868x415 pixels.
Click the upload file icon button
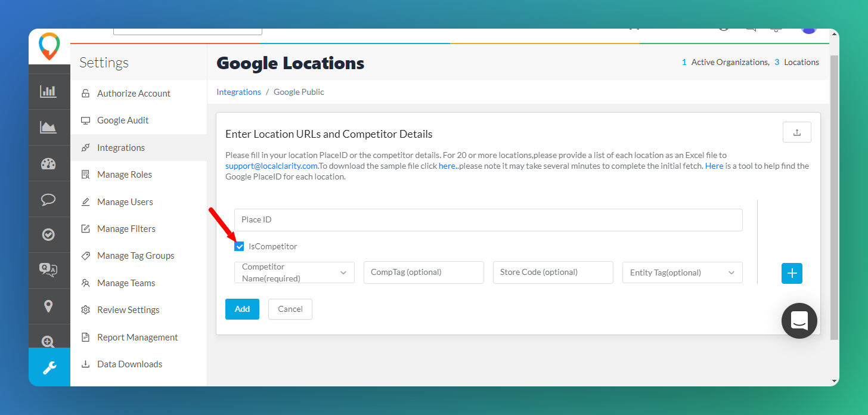tap(797, 132)
